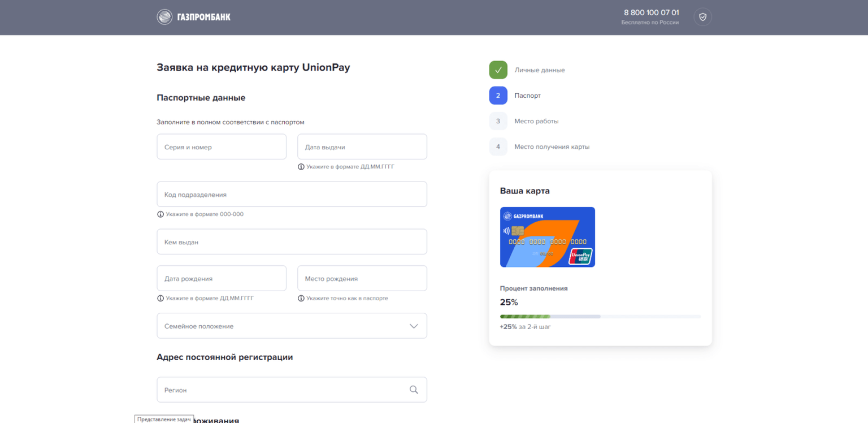Click Заполните в полном соответствии с паспортом text
Image resolution: width=868 pixels, height=423 pixels.
pos(231,122)
